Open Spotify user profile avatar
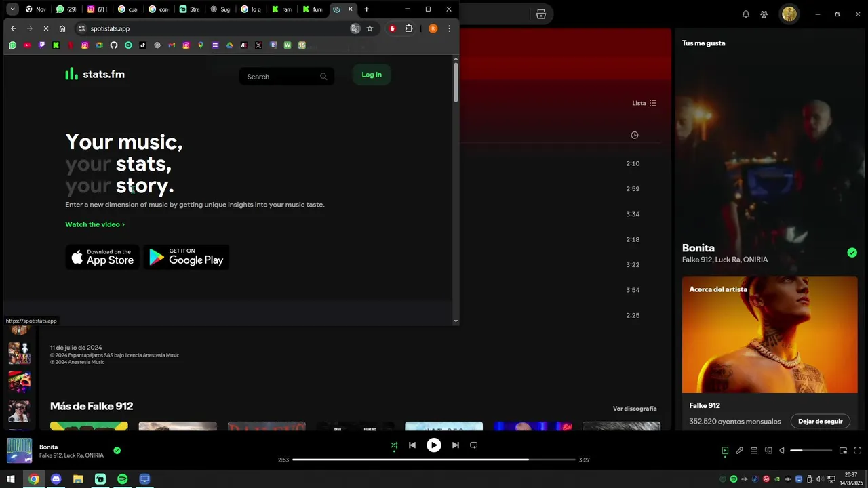 click(x=789, y=14)
